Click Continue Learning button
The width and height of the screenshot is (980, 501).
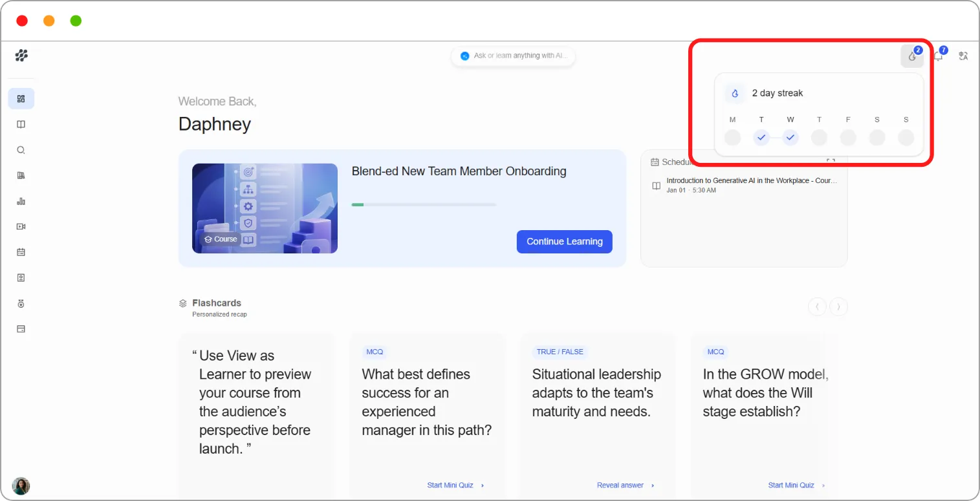(x=564, y=241)
